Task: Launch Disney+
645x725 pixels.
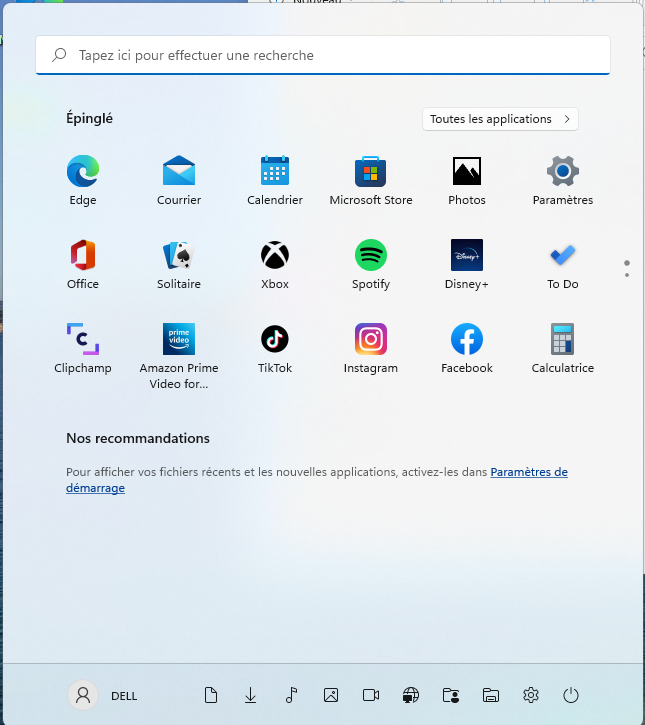Action: coord(467,264)
